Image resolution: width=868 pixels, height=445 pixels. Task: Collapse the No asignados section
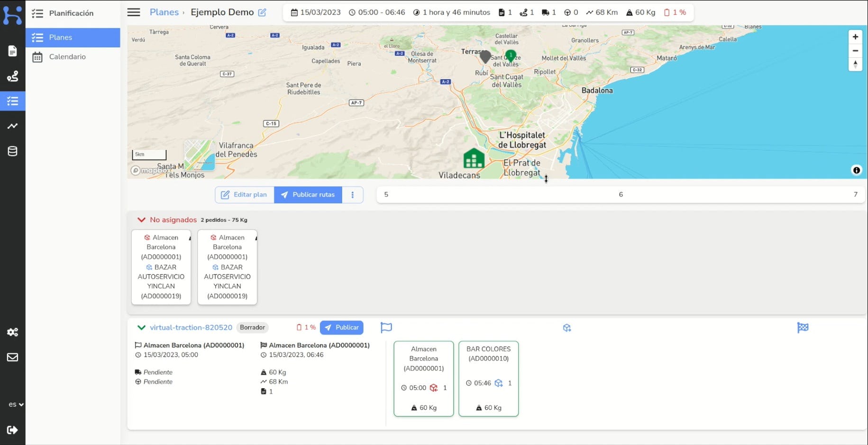[141, 219]
